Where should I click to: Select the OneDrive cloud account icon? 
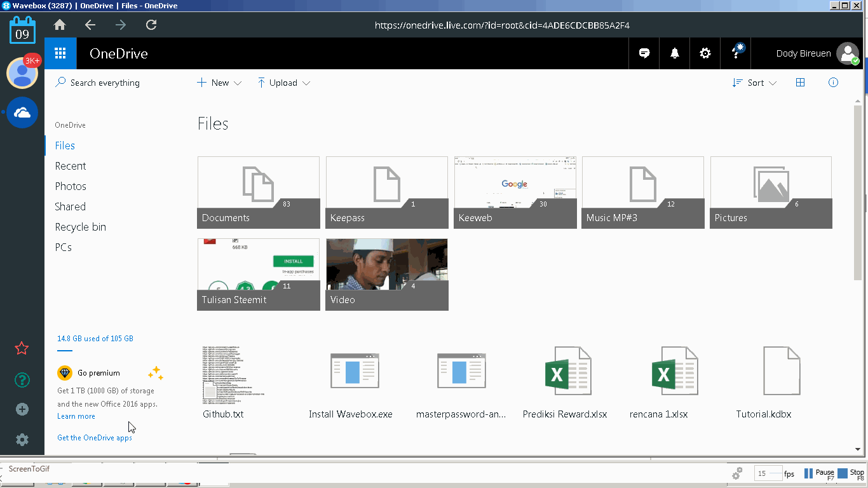click(22, 112)
